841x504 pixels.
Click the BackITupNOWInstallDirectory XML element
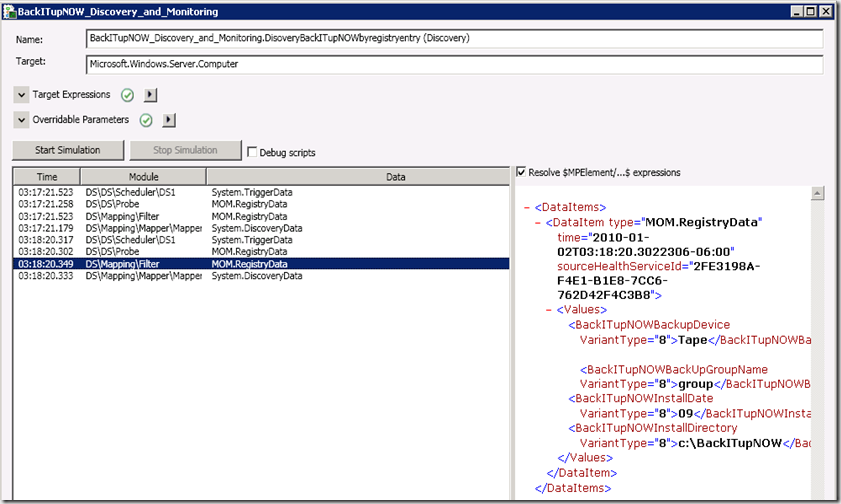[x=653, y=428]
